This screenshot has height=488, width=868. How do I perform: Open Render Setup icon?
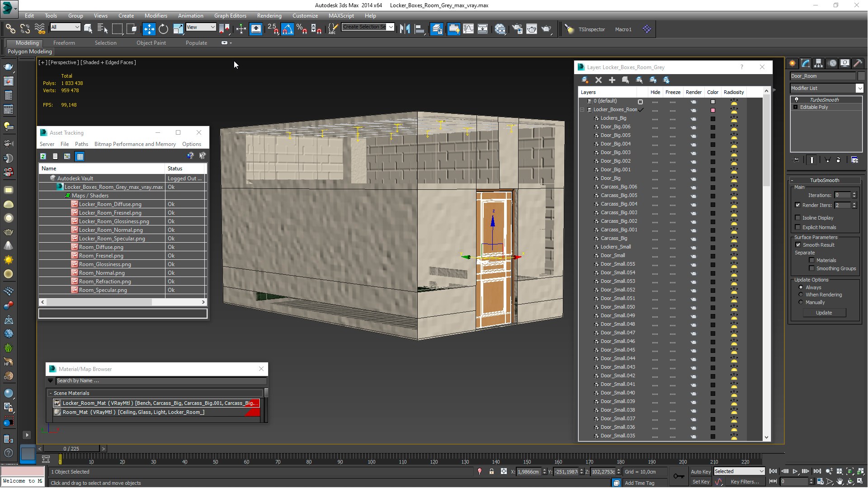tap(517, 29)
